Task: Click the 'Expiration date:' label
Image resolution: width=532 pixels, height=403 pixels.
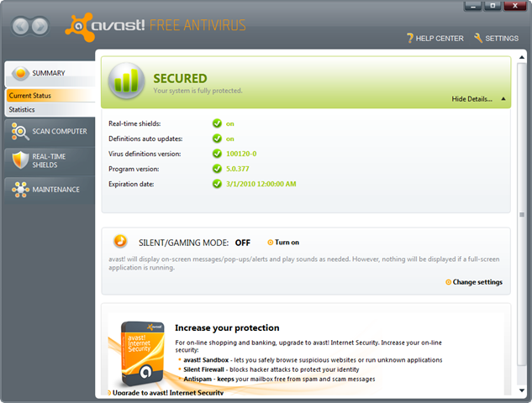Action: click(x=131, y=184)
